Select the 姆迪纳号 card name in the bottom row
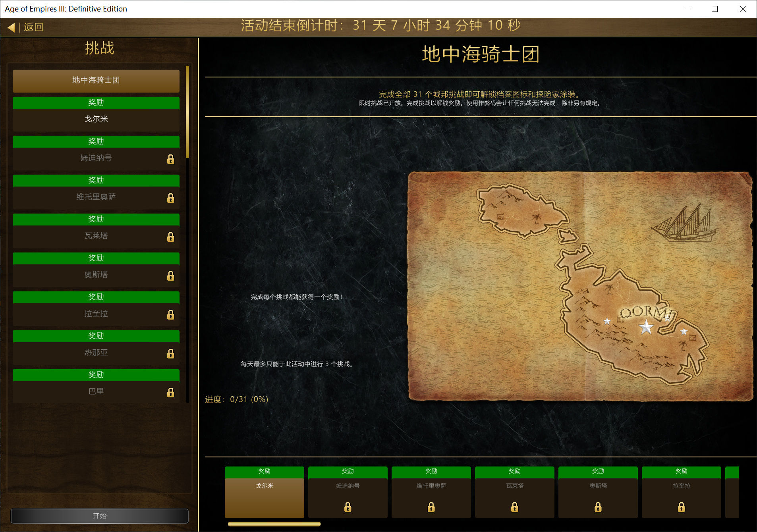 click(x=348, y=486)
